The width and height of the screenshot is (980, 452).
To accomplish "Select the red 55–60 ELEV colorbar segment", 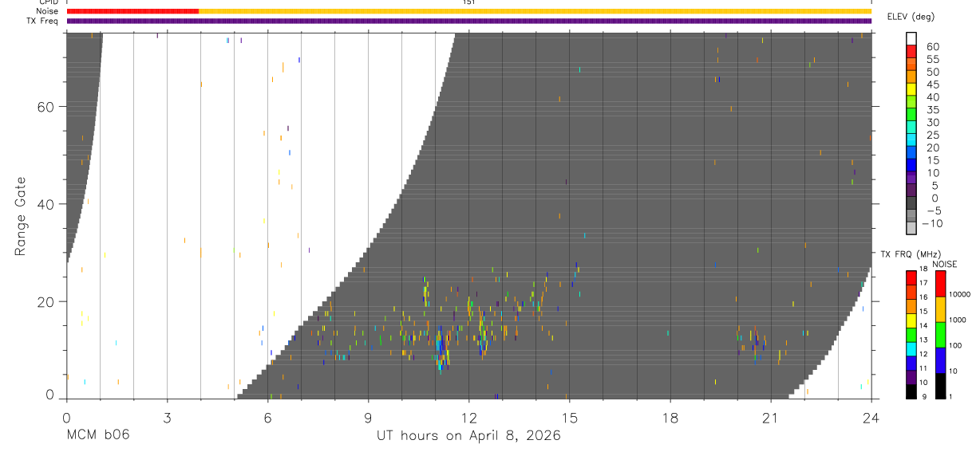I will [x=911, y=51].
